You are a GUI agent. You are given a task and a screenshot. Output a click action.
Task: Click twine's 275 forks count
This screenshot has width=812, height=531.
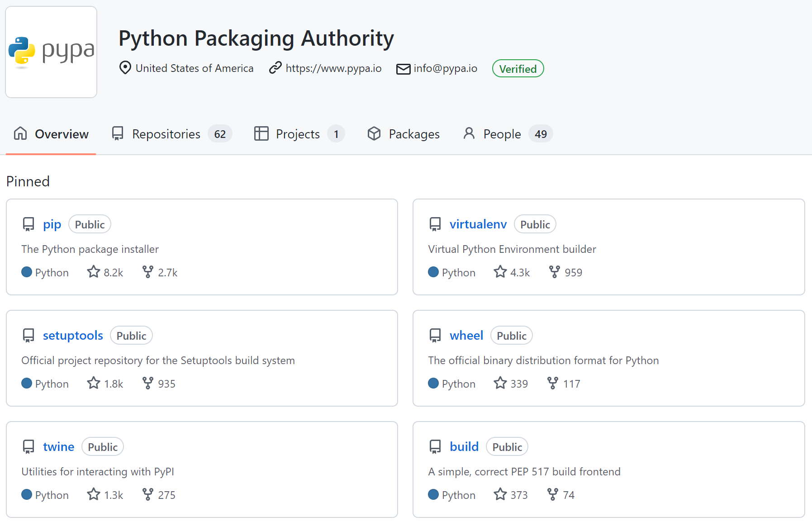click(x=167, y=495)
